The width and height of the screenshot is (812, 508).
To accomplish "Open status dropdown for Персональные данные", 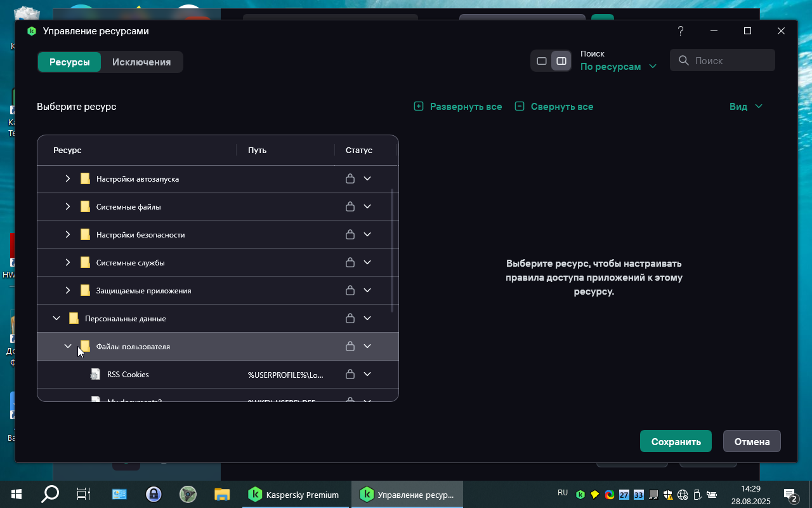I will (367, 319).
